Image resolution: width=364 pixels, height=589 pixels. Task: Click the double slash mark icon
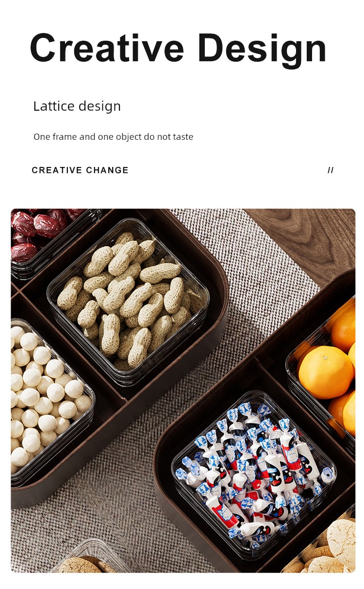[331, 170]
